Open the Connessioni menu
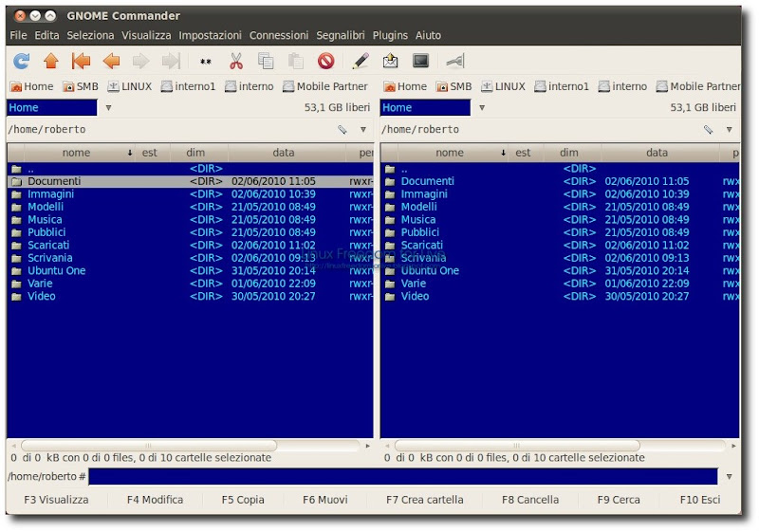The height and width of the screenshot is (532, 759). pyautogui.click(x=279, y=35)
